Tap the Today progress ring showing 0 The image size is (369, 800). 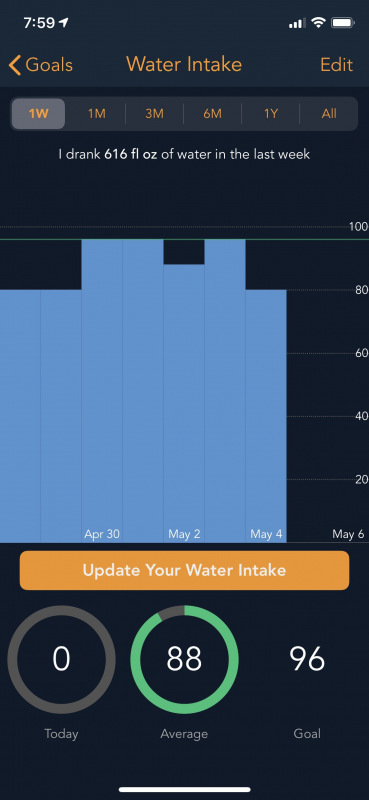pyautogui.click(x=61, y=660)
